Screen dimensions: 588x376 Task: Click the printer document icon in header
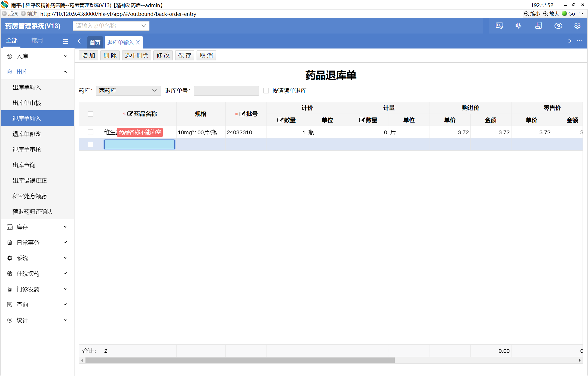538,26
